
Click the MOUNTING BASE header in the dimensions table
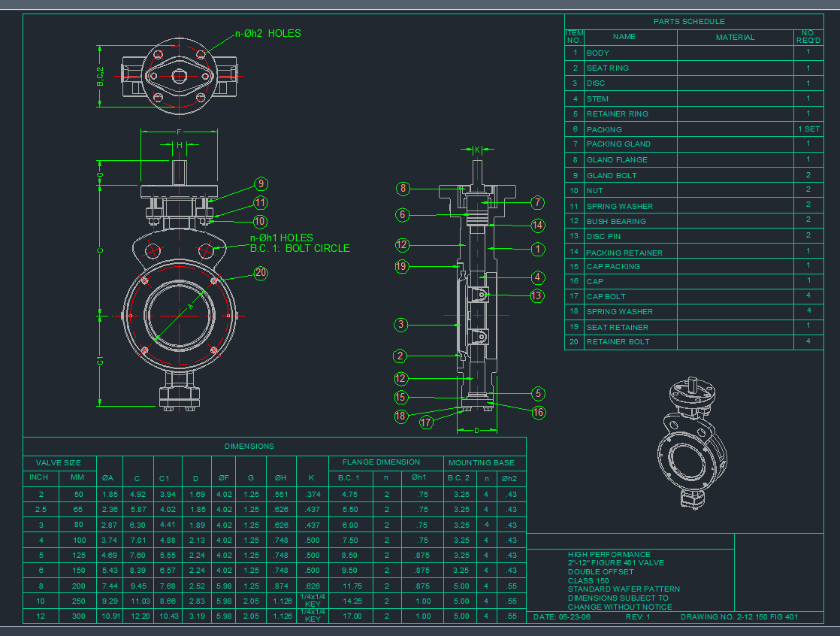tap(482, 462)
